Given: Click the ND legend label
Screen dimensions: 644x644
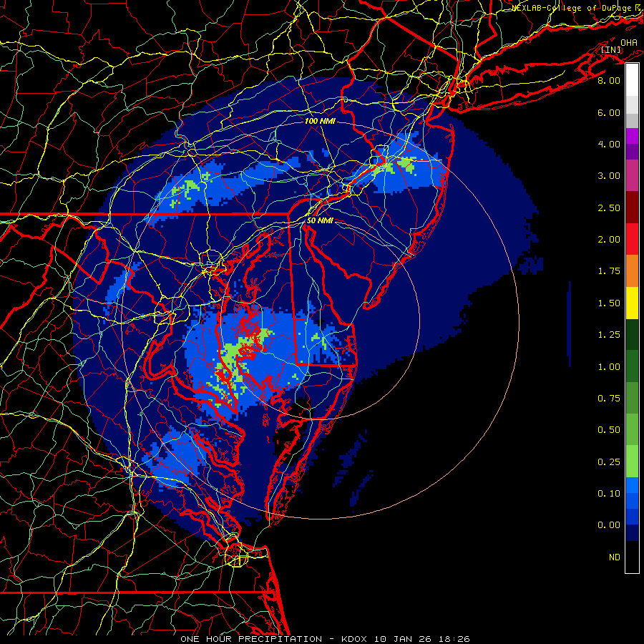Looking at the screenshot, I should tap(615, 557).
